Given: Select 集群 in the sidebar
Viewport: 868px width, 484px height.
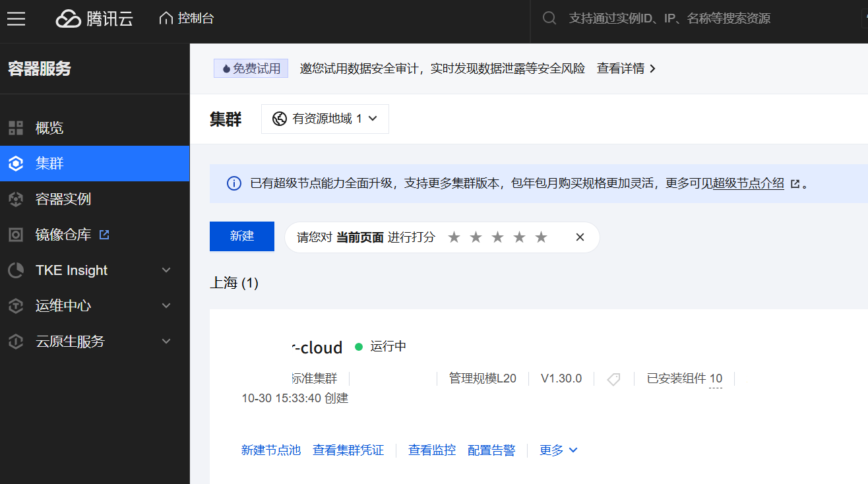Looking at the screenshot, I should 94,164.
